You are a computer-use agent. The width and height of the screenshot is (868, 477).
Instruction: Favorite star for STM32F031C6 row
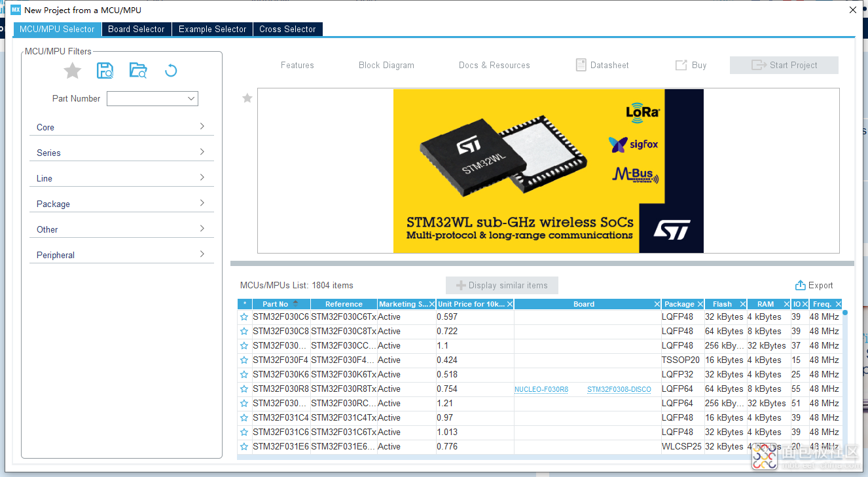[x=244, y=432]
